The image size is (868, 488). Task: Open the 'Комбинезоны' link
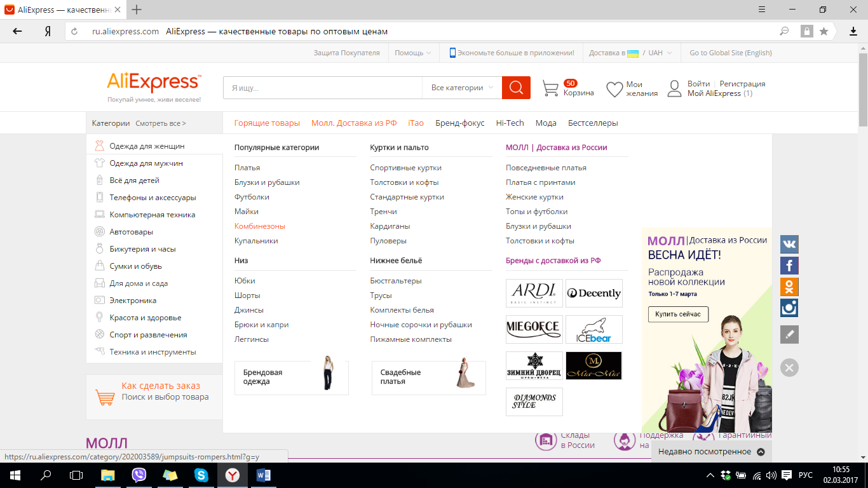[260, 226]
